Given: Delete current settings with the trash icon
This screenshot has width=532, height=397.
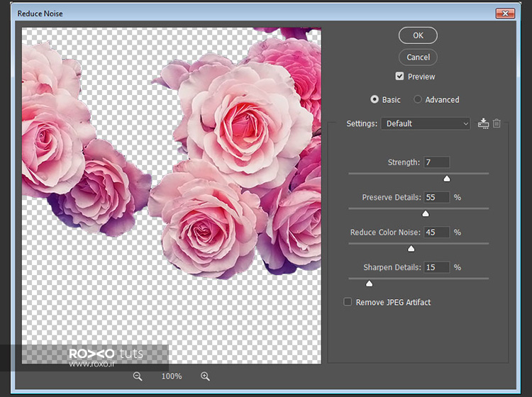Looking at the screenshot, I should pos(497,123).
